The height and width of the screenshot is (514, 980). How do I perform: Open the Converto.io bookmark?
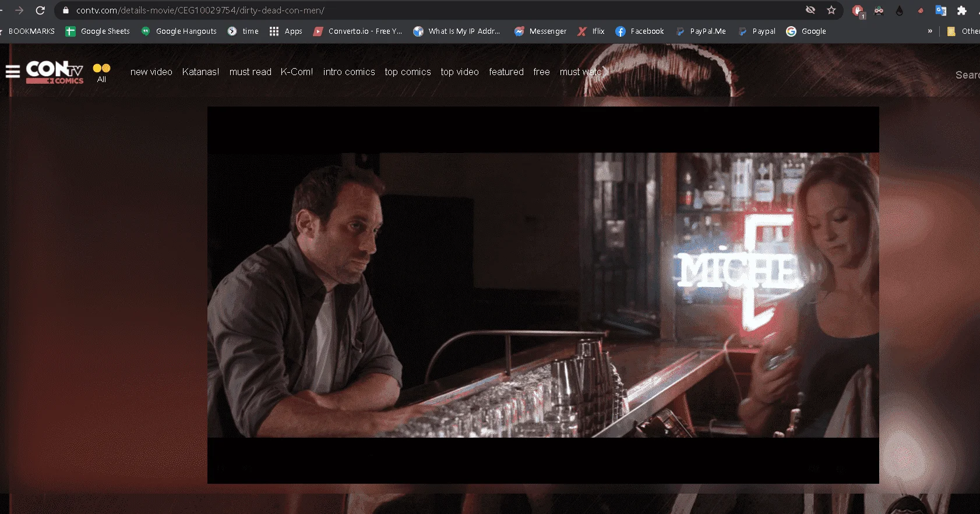[x=358, y=31]
